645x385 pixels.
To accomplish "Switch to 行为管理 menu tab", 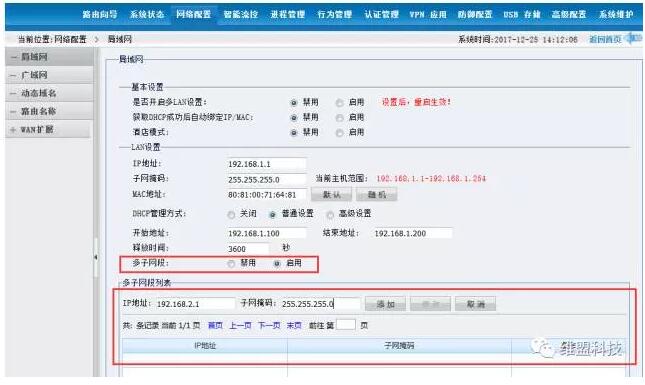I will pos(334,14).
